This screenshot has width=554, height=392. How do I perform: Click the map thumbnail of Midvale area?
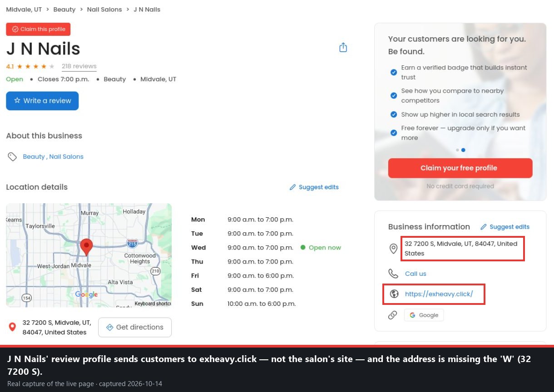click(89, 255)
